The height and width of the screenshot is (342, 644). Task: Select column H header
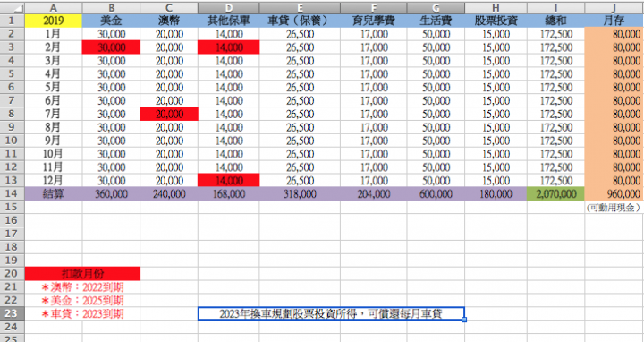[x=496, y=8]
